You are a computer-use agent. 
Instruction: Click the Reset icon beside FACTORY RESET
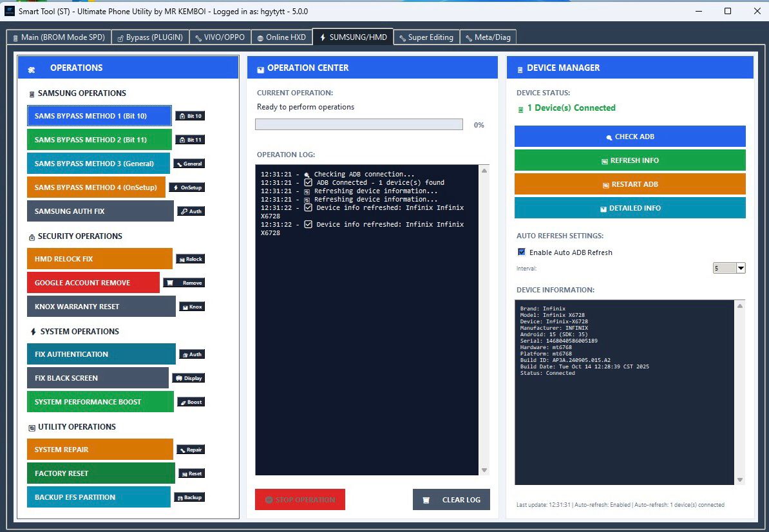pyautogui.click(x=190, y=473)
